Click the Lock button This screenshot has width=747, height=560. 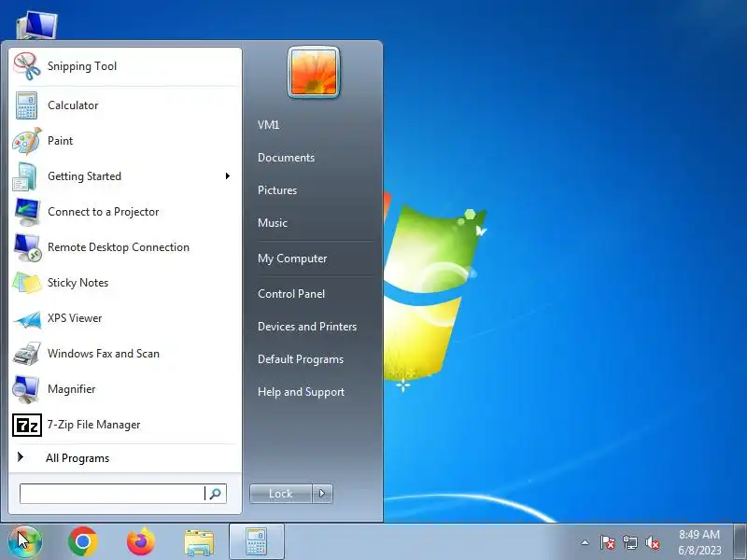pos(281,494)
